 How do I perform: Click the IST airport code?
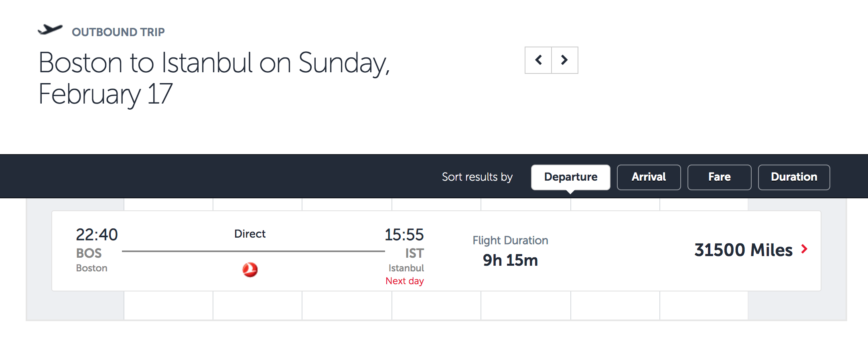point(414,253)
